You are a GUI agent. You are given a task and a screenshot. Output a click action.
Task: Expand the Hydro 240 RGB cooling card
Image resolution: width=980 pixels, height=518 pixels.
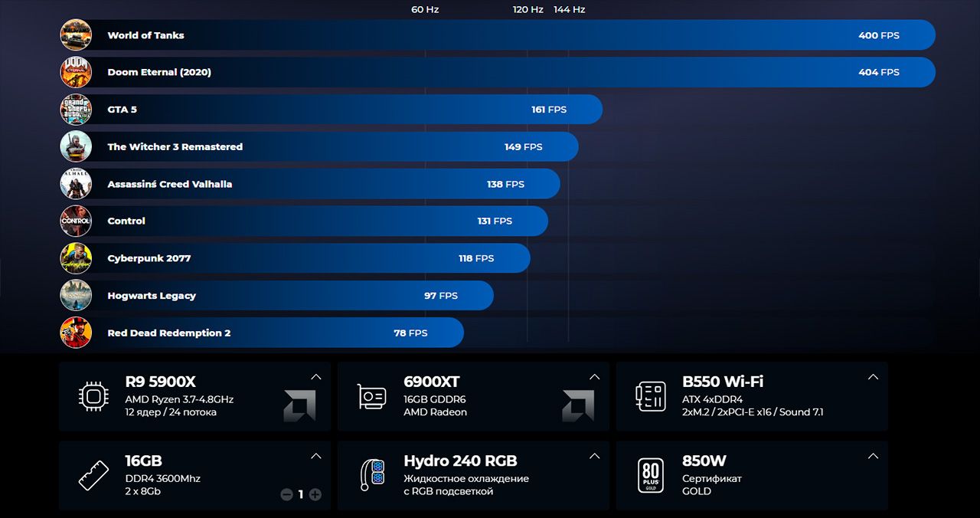coord(595,457)
